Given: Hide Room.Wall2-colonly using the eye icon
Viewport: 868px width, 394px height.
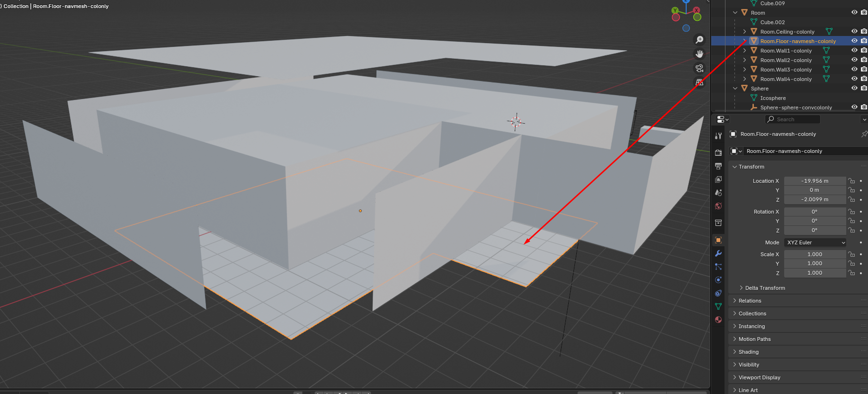Looking at the screenshot, I should coord(854,60).
